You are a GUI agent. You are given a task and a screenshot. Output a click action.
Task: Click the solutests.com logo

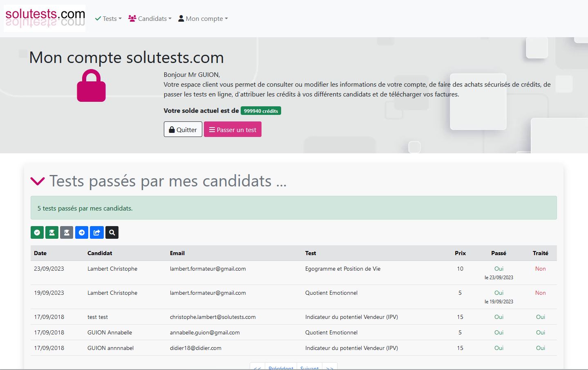[x=45, y=18]
